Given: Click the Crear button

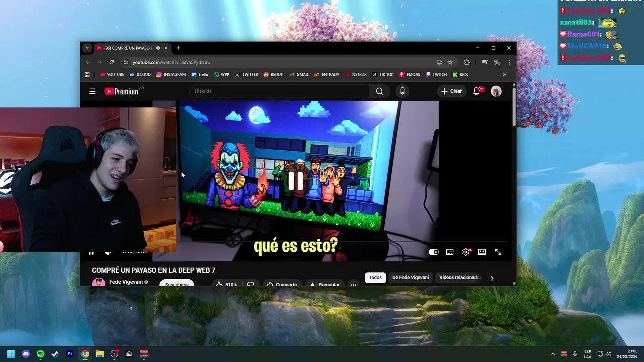Looking at the screenshot, I should point(451,91).
